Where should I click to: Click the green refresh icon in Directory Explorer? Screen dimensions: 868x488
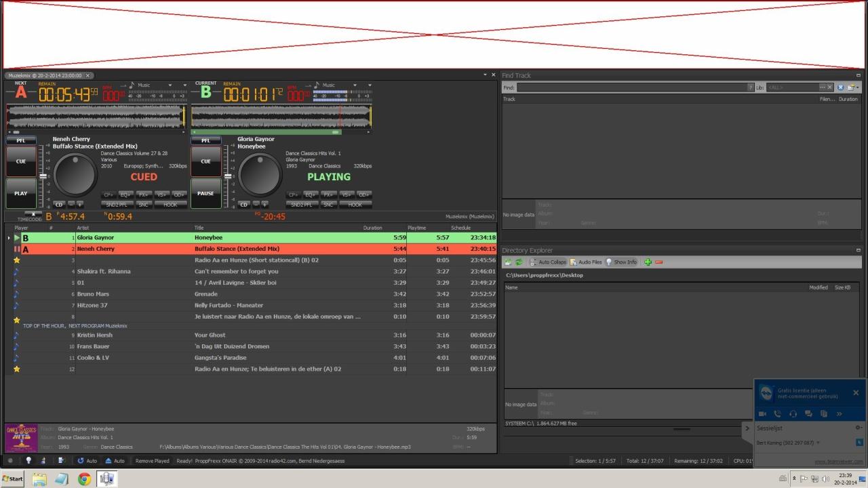[519, 262]
